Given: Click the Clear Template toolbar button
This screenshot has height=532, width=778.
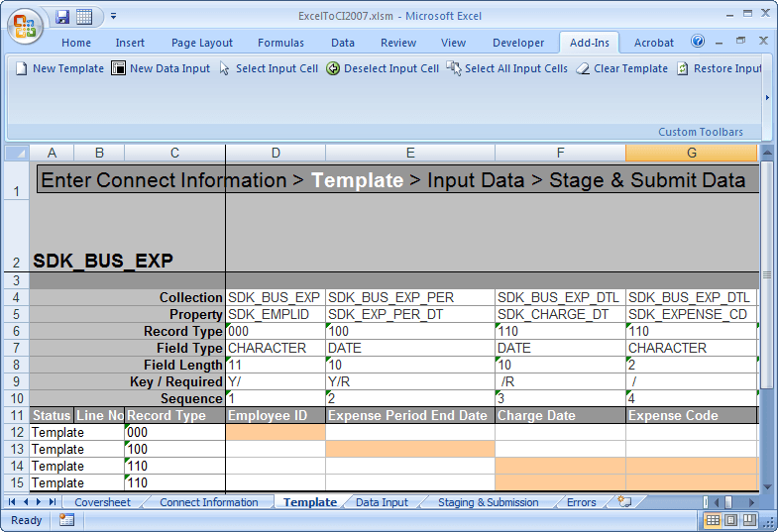Looking at the screenshot, I should [622, 68].
